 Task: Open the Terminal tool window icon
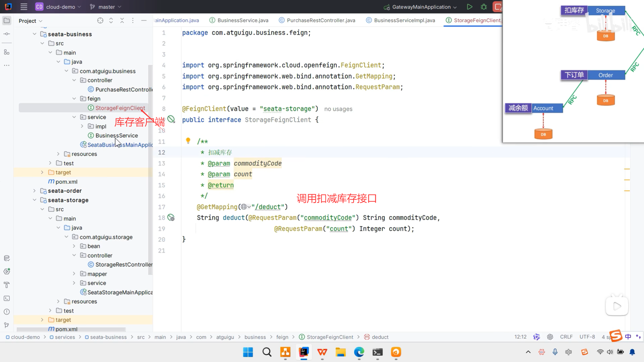click(x=7, y=298)
